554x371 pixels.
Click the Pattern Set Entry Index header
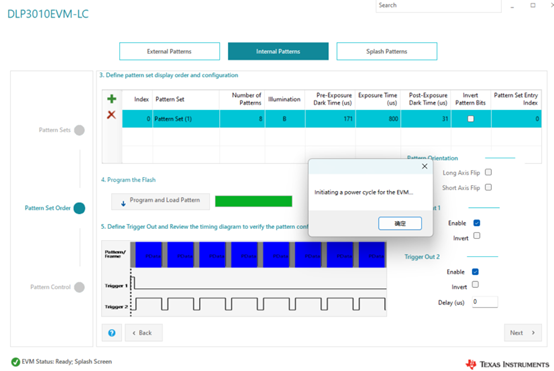516,99
